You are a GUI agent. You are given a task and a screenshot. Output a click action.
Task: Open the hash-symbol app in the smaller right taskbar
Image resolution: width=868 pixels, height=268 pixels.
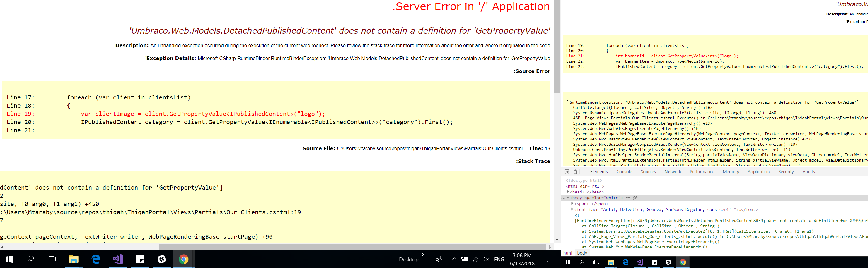[669, 262]
